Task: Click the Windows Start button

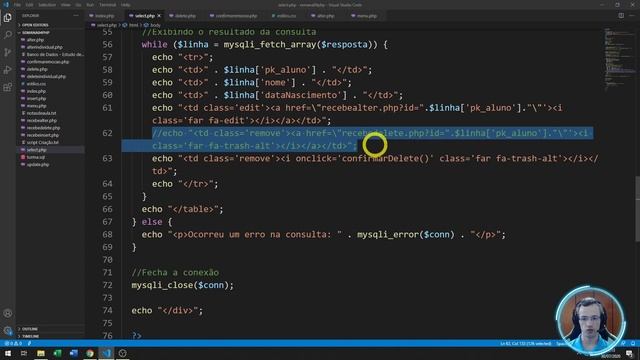Action: (x=8, y=353)
